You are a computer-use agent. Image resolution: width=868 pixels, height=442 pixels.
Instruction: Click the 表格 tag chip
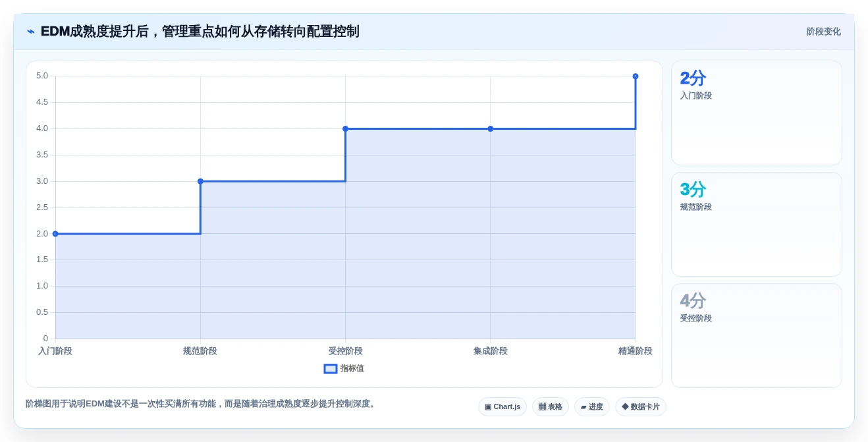click(551, 407)
